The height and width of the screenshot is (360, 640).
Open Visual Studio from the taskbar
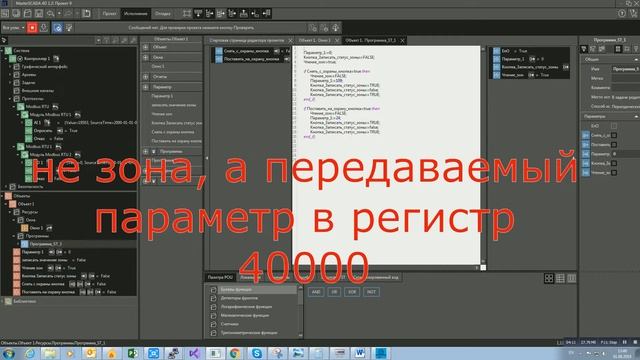click(194, 353)
